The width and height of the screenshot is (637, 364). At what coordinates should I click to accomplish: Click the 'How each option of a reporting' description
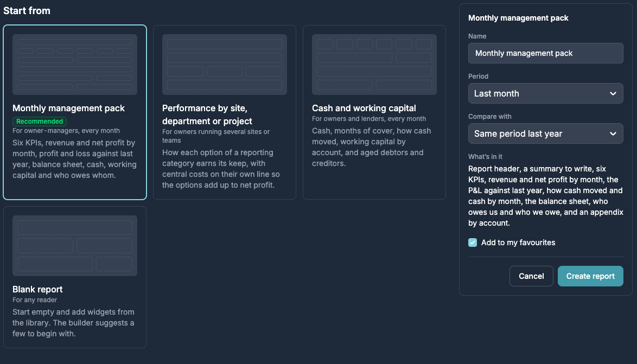221,169
